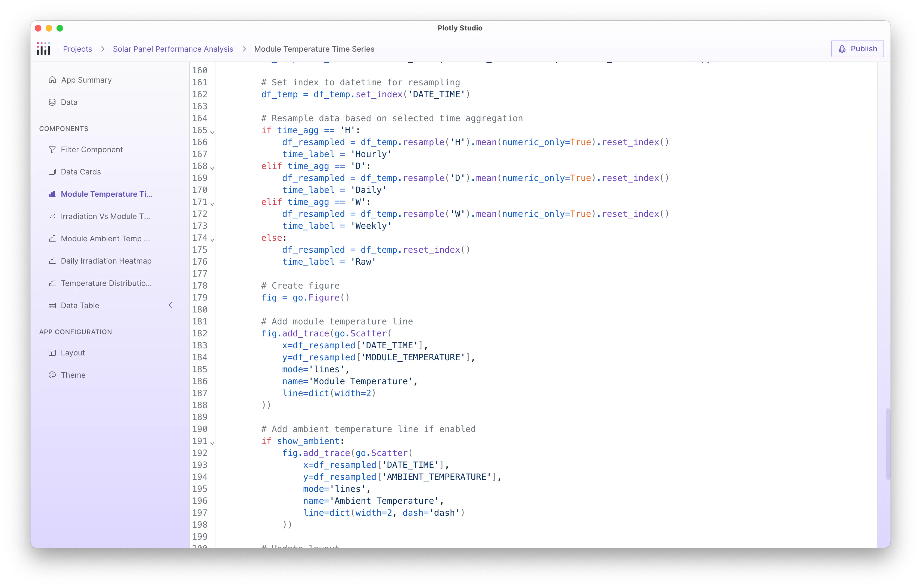921x588 pixels.
Task: Click the home icon beside App Summary
Action: (52, 80)
